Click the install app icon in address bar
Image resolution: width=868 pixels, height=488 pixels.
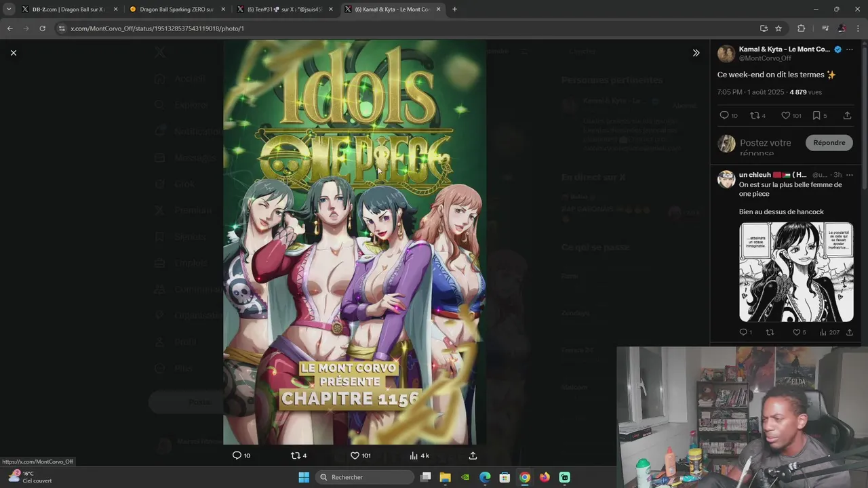coord(764,28)
